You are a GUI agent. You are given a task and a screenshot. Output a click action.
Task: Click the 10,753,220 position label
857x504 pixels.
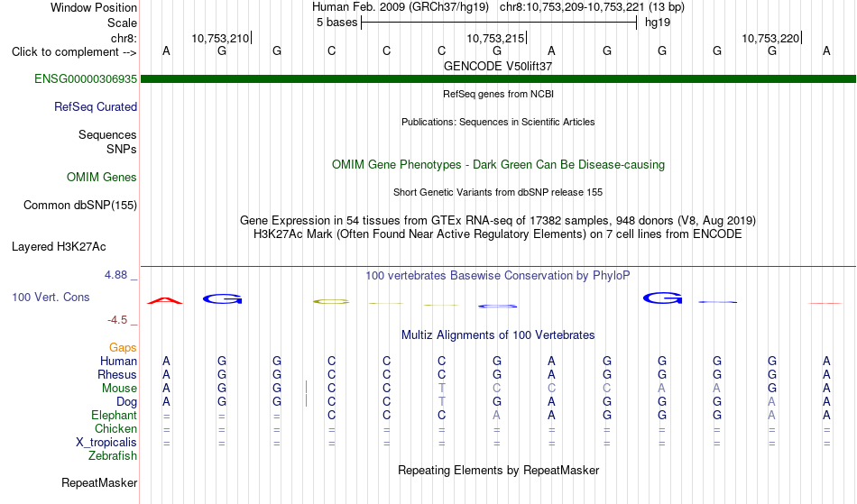point(770,38)
